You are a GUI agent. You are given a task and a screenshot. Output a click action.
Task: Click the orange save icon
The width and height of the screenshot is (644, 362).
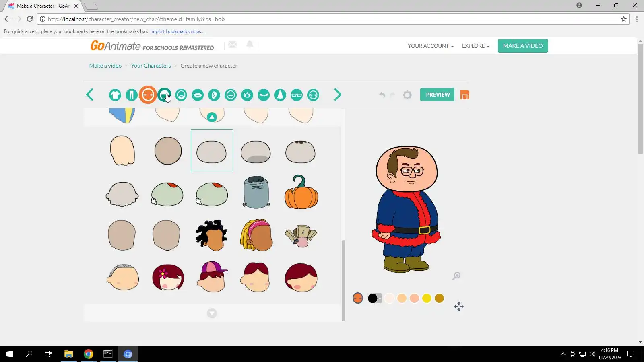pyautogui.click(x=465, y=95)
